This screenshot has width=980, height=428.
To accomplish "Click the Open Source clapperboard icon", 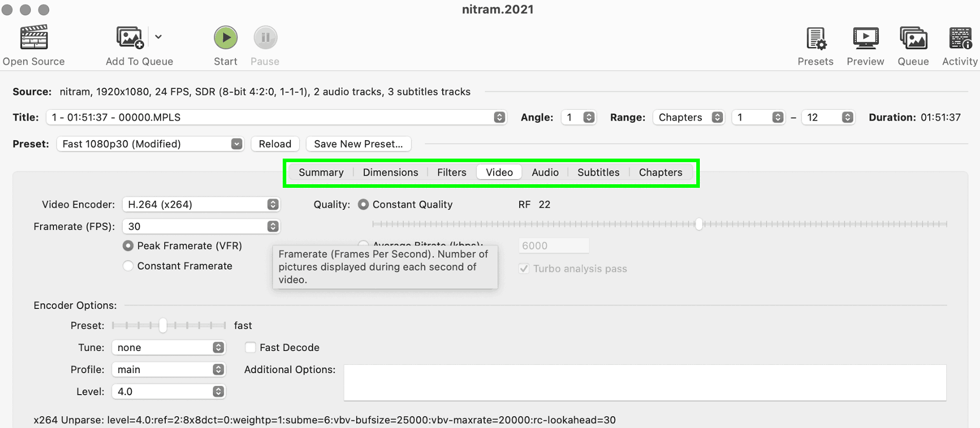I will tap(34, 37).
